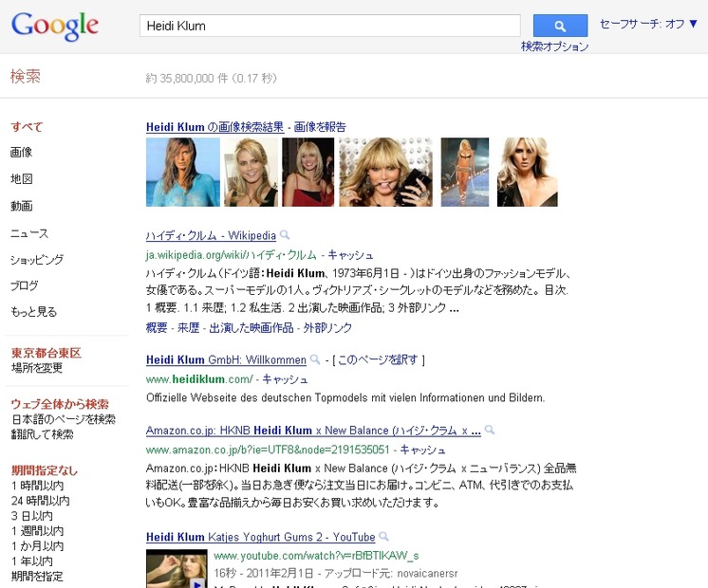Click 画像を報告 link
This screenshot has height=588, width=708.
pyautogui.click(x=320, y=127)
